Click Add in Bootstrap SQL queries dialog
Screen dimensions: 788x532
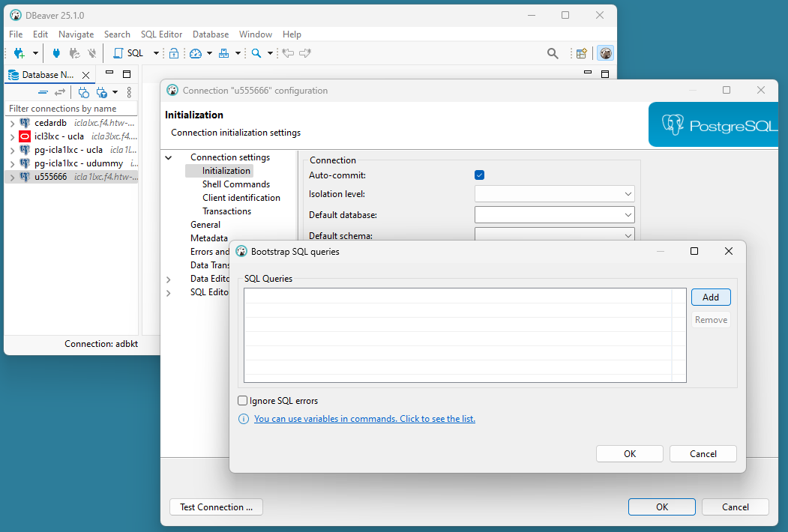tap(711, 297)
